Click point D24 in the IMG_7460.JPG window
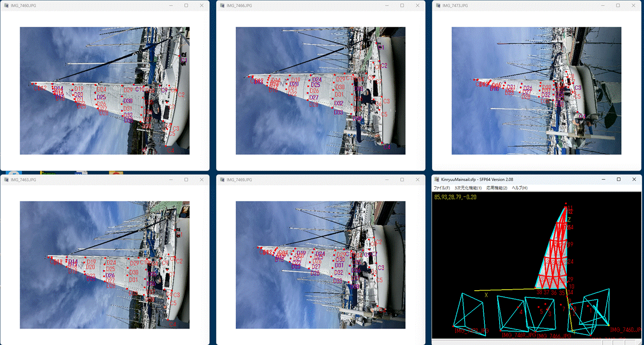The width and height of the screenshot is (644, 345). point(102,89)
